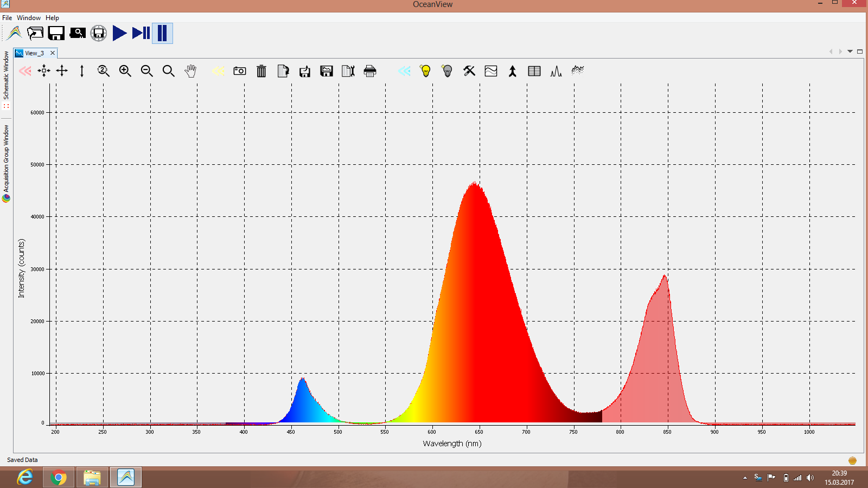
Task: Click the vertical autoscale height icon
Action: click(82, 71)
